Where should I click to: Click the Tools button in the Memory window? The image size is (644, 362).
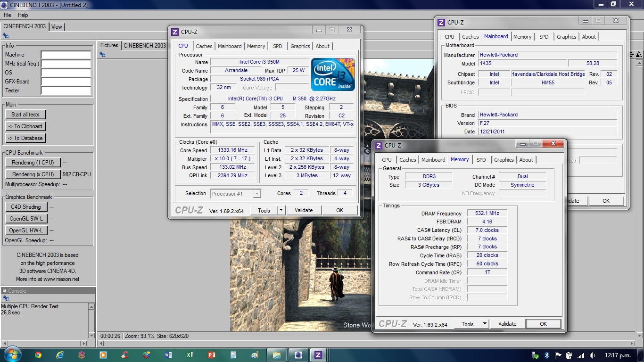[468, 324]
